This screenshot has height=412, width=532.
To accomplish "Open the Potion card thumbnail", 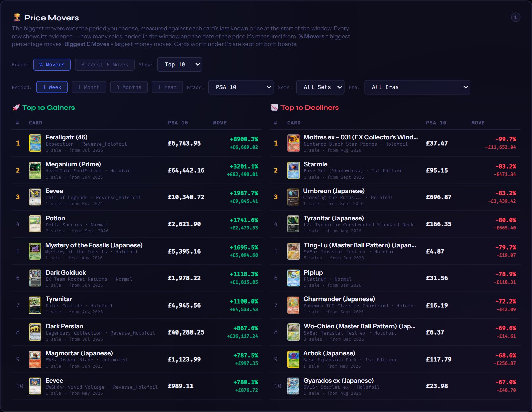I will click(35, 224).
